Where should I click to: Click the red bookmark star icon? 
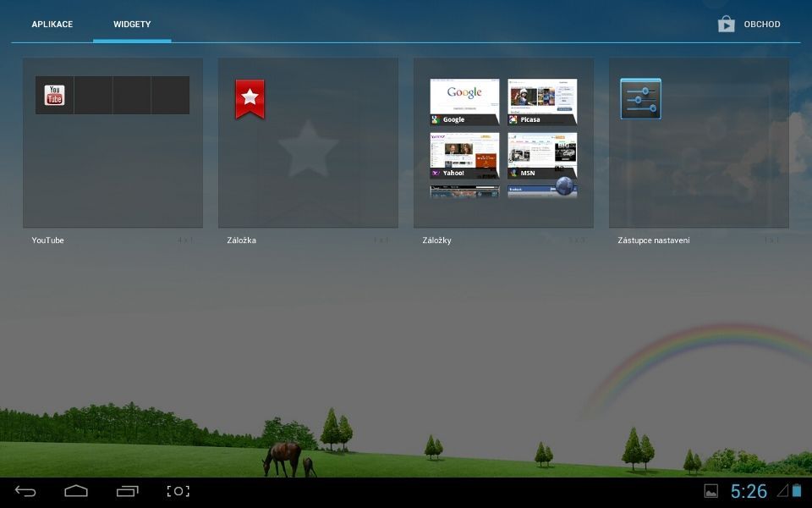coord(250,98)
